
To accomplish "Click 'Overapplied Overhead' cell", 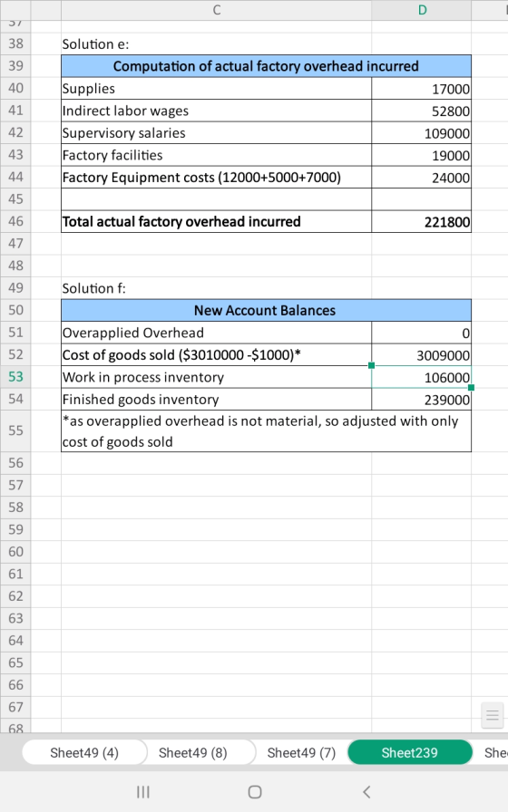I will tap(216, 333).
